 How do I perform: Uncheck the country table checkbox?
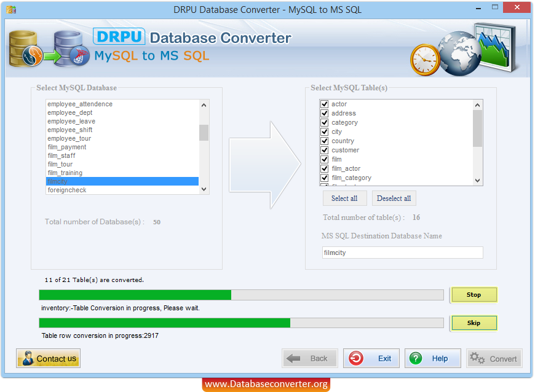325,141
